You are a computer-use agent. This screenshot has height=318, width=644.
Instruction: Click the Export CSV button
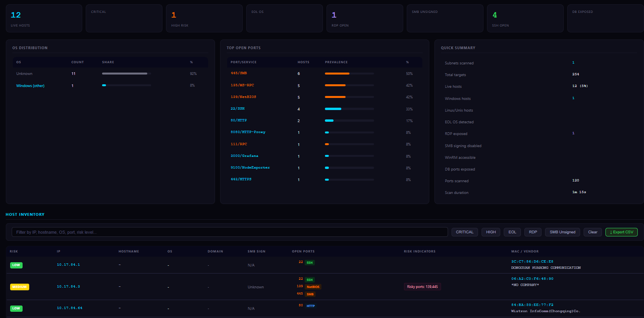point(621,232)
